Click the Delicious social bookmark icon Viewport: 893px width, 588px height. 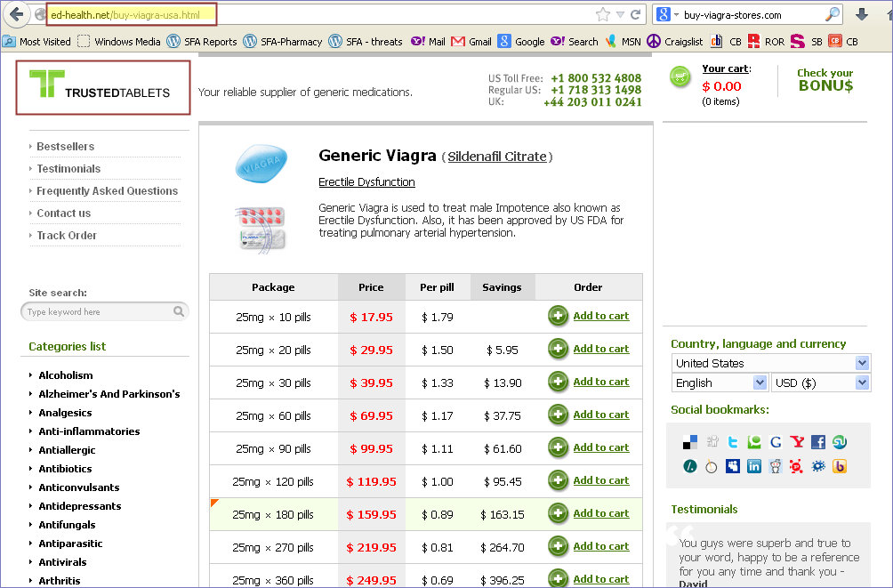(x=690, y=442)
